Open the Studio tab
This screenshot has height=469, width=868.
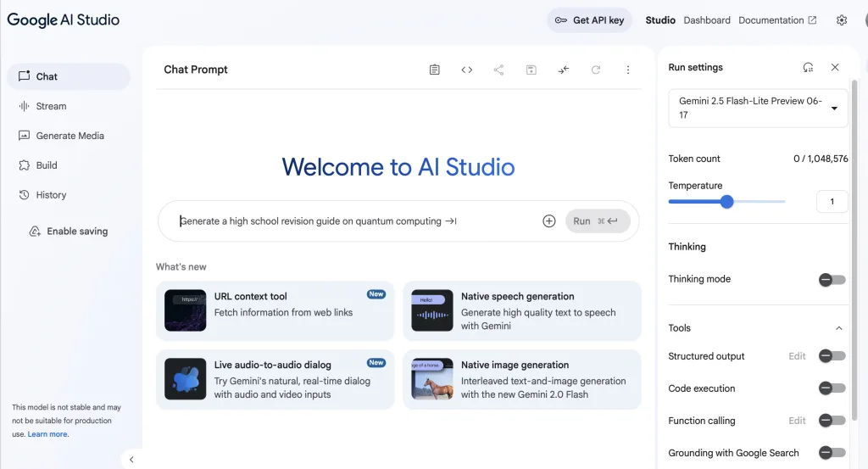[659, 20]
